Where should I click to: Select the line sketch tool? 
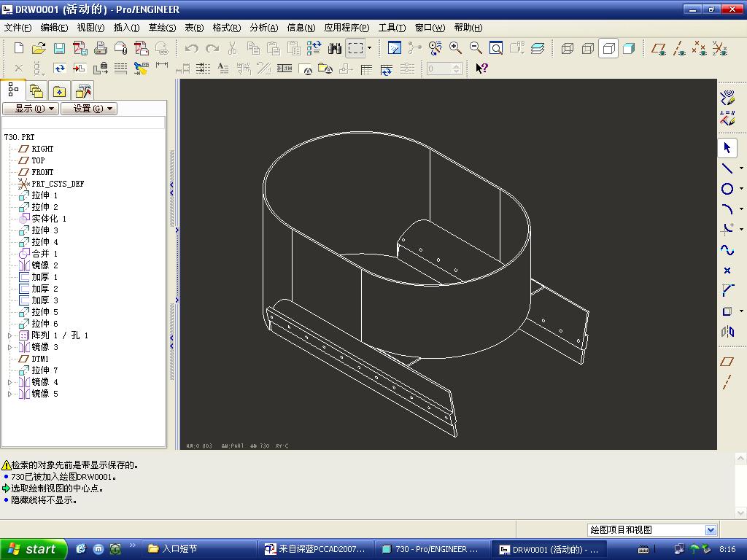point(727,168)
